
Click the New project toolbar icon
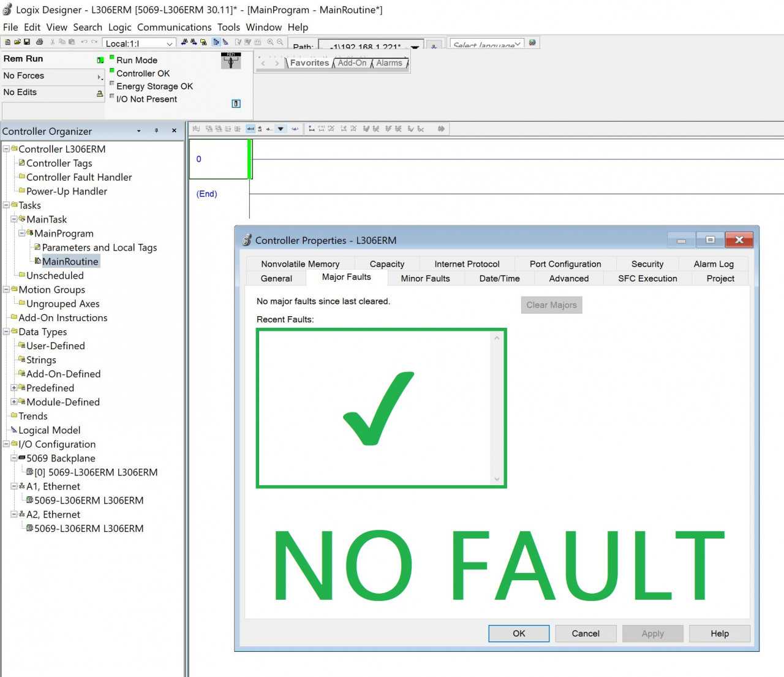7,42
